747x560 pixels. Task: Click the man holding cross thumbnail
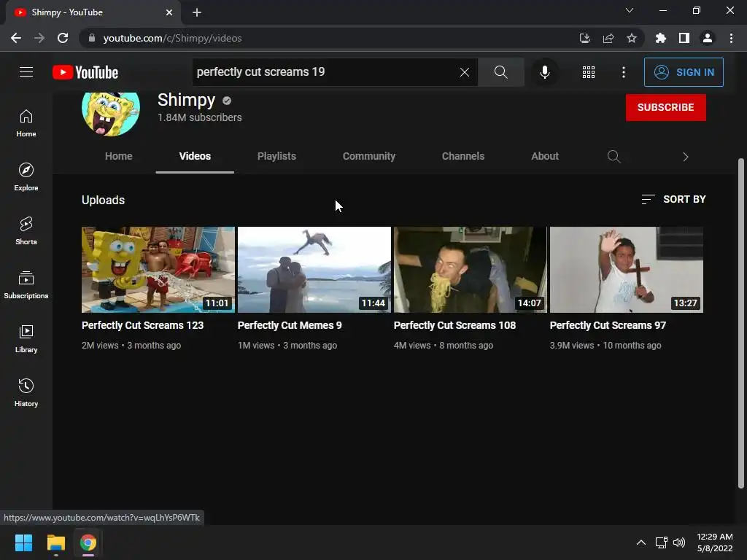pyautogui.click(x=626, y=270)
